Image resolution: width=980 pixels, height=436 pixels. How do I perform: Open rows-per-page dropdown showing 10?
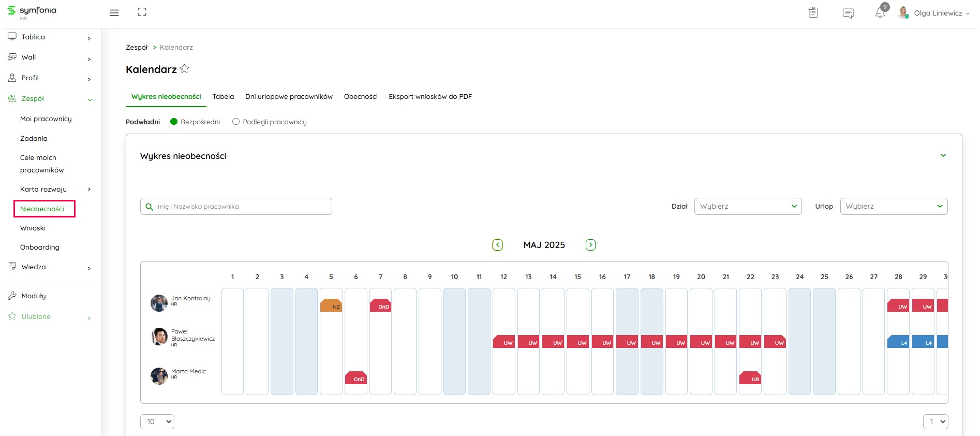157,422
